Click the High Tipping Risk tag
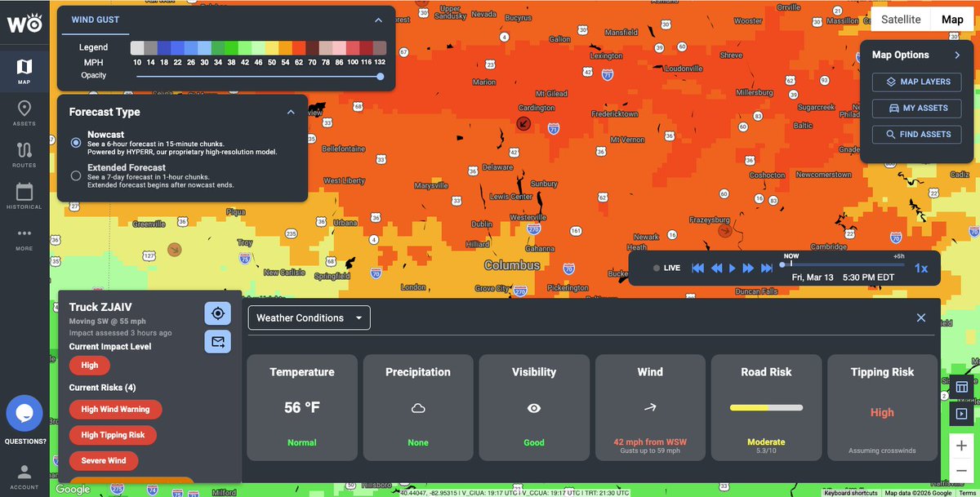 113,435
